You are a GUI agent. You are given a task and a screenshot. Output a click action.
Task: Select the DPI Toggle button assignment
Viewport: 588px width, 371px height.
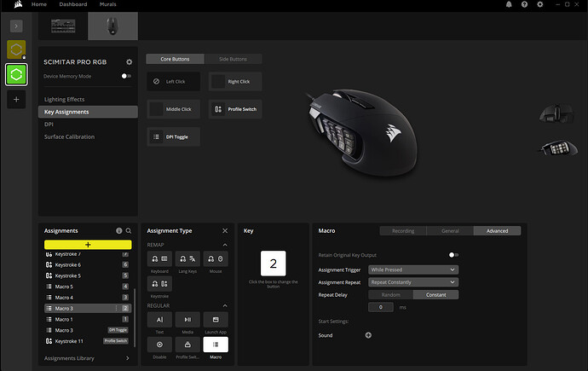tap(173, 137)
